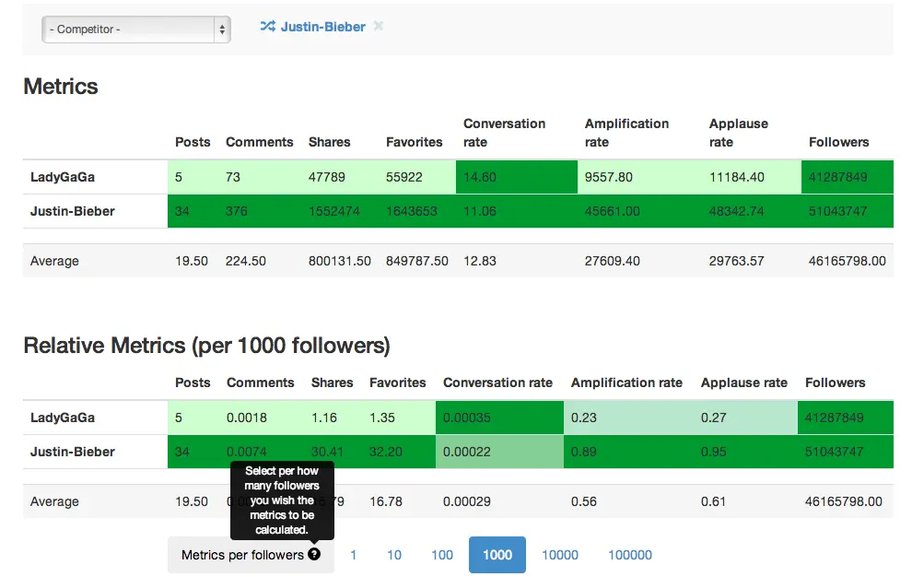The height and width of the screenshot is (577, 924).
Task: Switch to per 10000 followers
Action: (x=560, y=555)
